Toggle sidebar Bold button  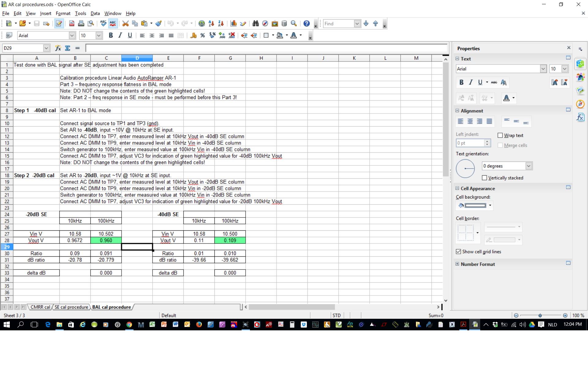(462, 82)
